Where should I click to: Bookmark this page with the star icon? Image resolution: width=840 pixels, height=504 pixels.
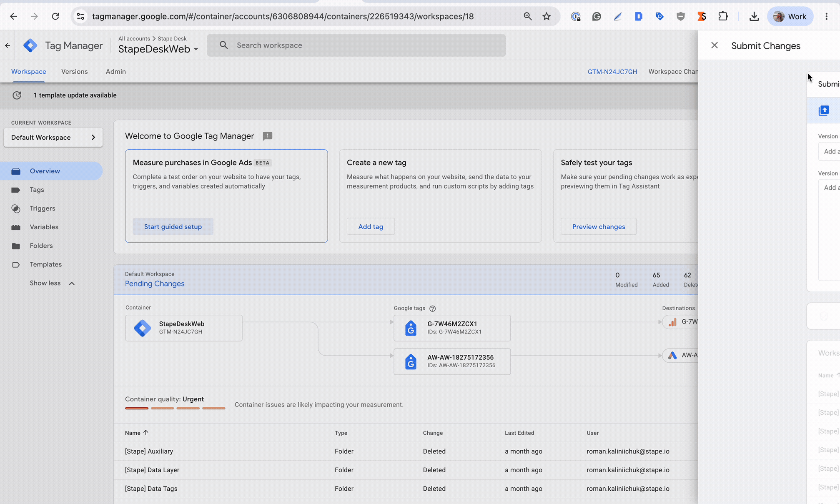click(547, 16)
